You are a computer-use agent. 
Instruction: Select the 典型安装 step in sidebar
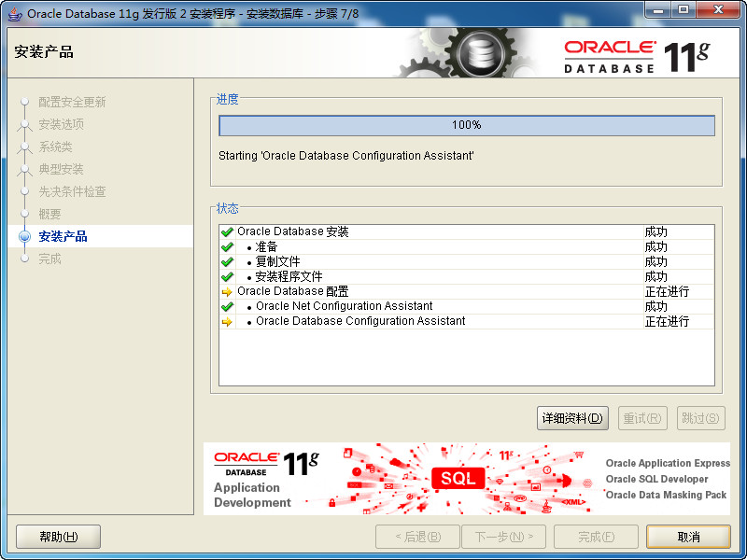61,169
